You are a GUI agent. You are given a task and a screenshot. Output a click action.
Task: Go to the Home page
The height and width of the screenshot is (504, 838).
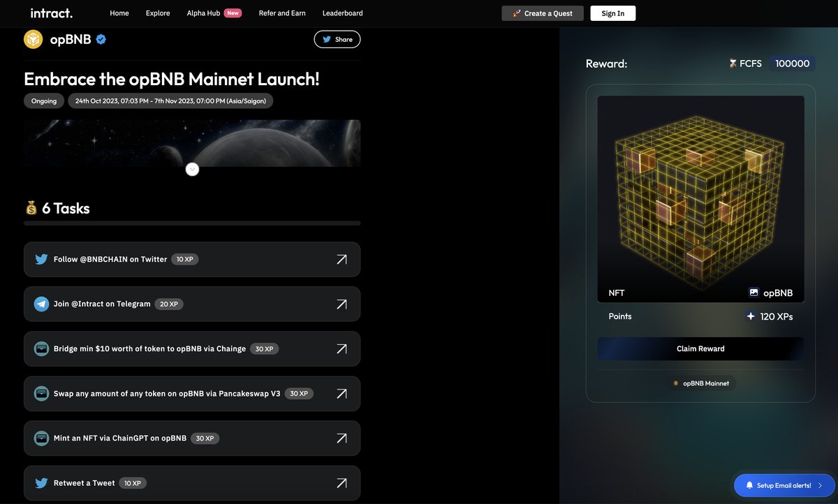click(x=119, y=13)
